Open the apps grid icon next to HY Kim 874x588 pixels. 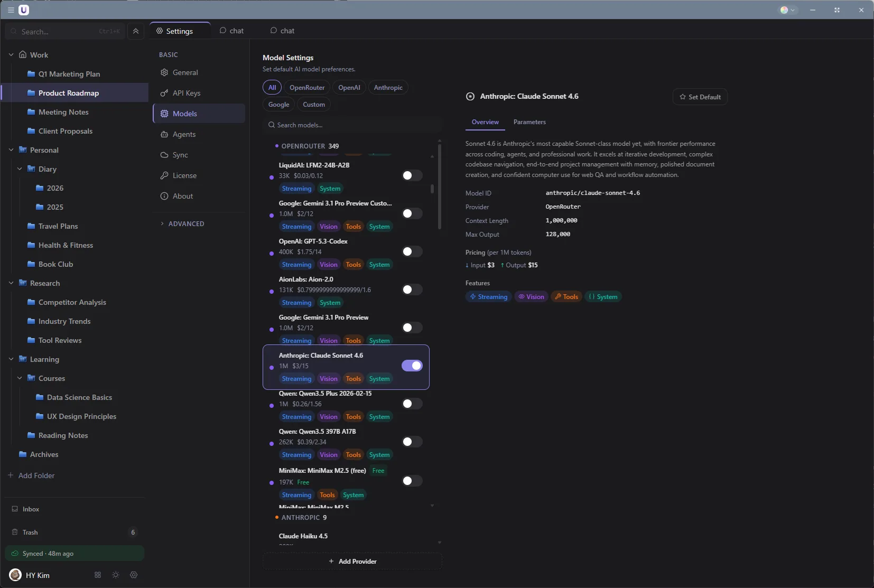pyautogui.click(x=97, y=575)
